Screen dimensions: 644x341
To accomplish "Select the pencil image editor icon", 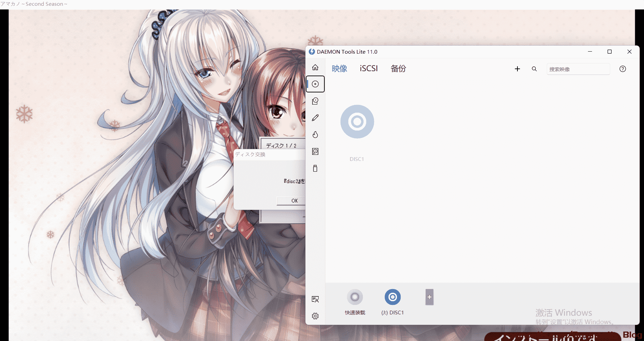I will click(x=315, y=118).
